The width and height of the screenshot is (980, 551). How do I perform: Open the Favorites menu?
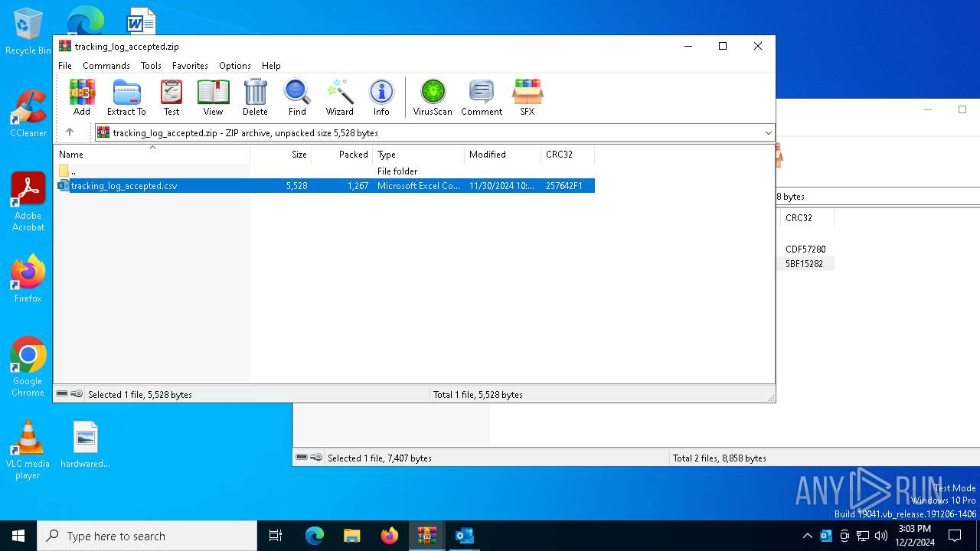(190, 66)
